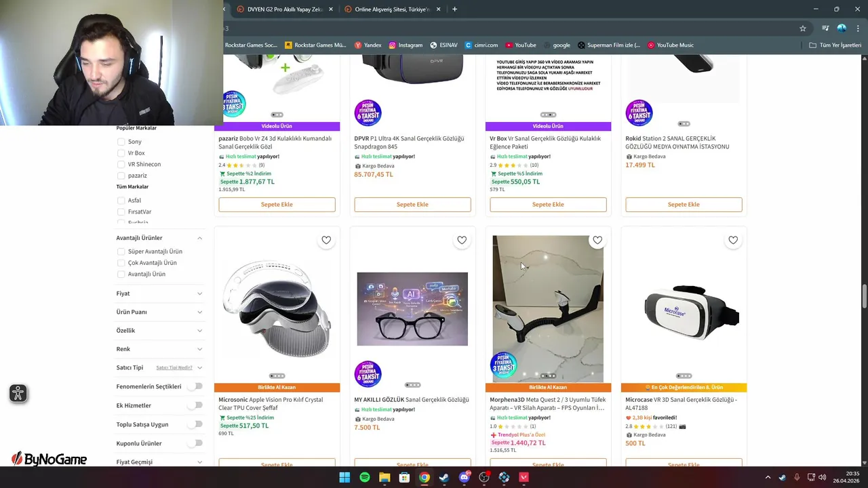Screen dimensions: 868x488
Task: Expand the Renk filter section
Action: (x=159, y=349)
